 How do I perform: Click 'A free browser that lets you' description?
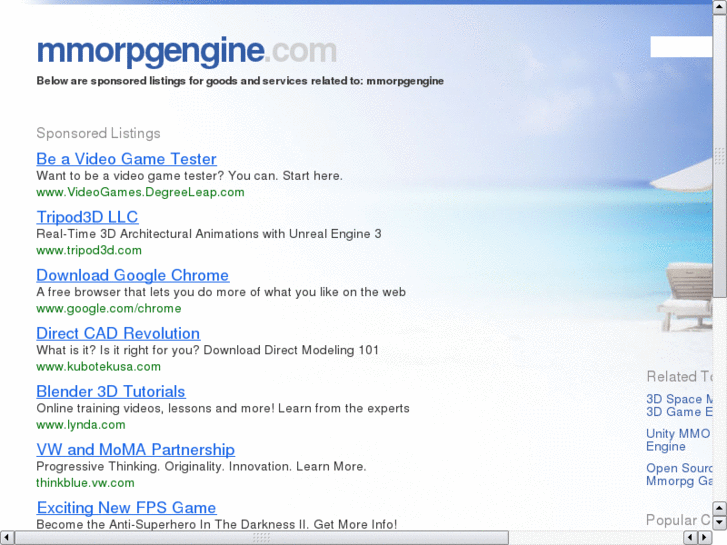[221, 292]
